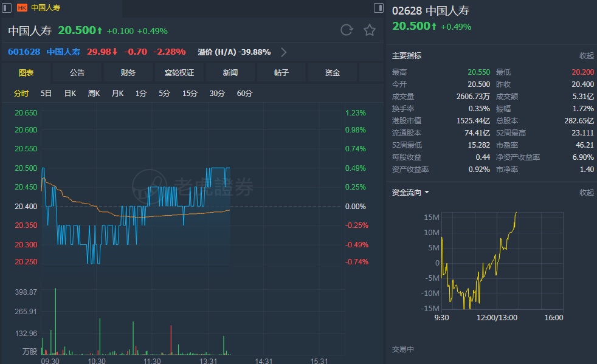Select 周K chart period
The height and width of the screenshot is (364, 597).
[x=94, y=94]
